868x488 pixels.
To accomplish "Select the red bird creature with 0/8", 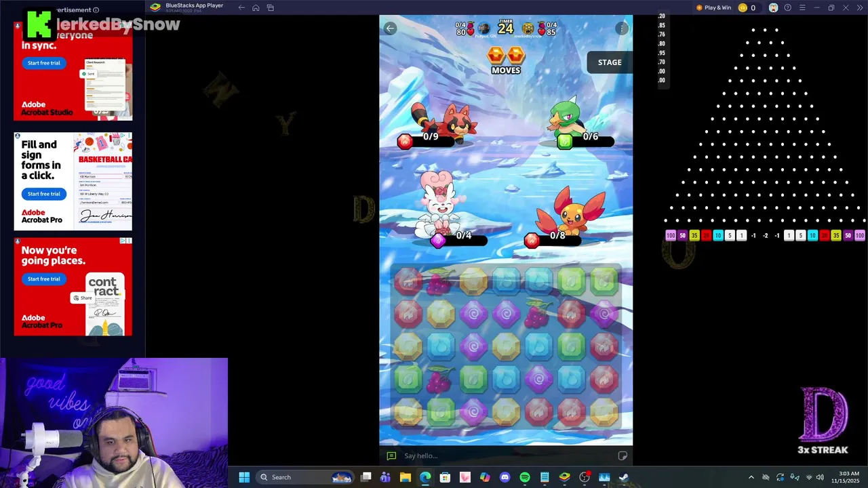I will click(x=571, y=210).
